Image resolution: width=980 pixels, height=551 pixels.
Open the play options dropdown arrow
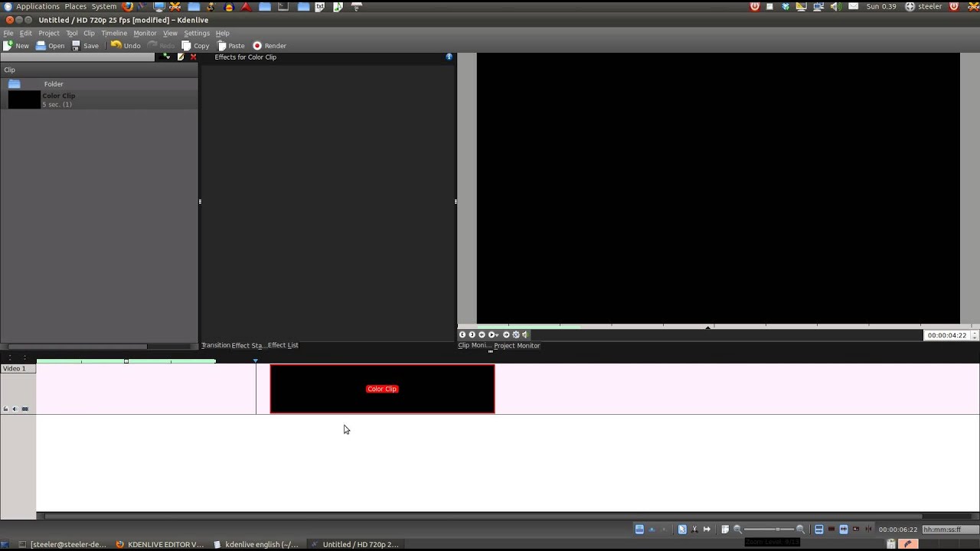pyautogui.click(x=497, y=335)
